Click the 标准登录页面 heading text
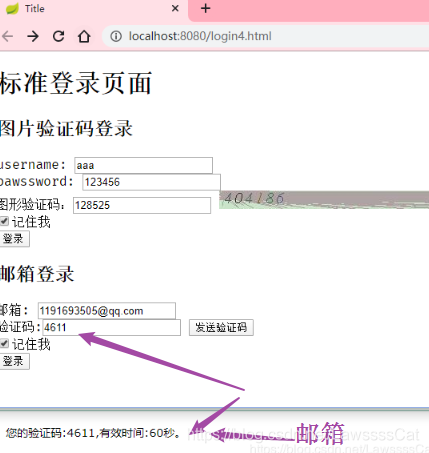429x453 pixels. pos(76,83)
